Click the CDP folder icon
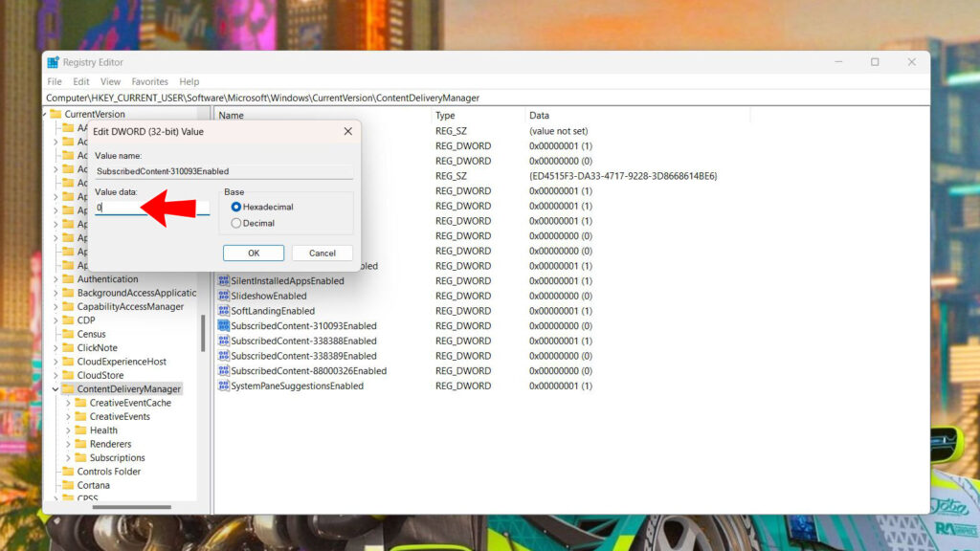Screen dimensions: 980x551 (x=68, y=320)
